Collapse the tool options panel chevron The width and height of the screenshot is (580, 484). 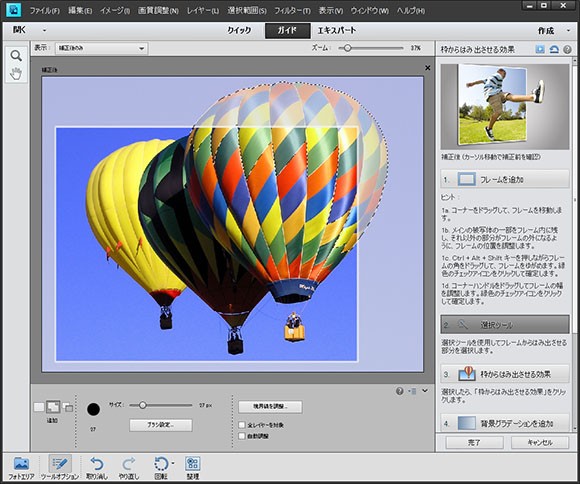click(425, 391)
